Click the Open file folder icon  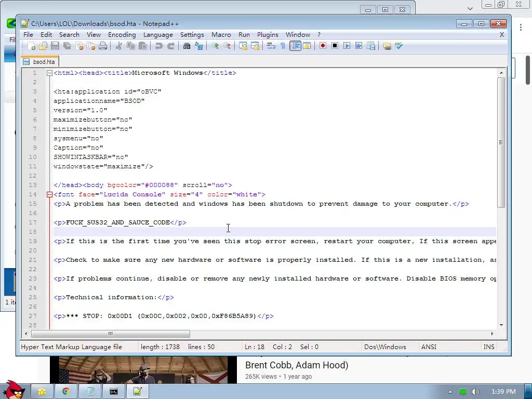click(x=43, y=46)
